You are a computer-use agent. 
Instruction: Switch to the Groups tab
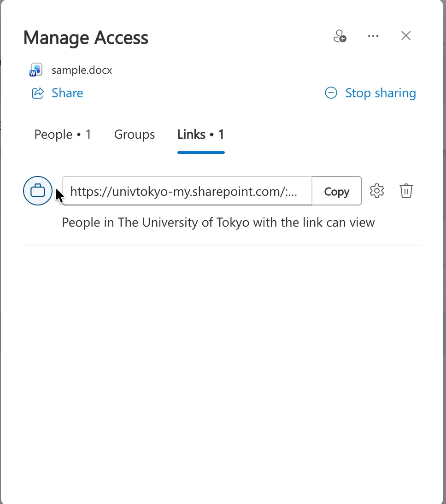pos(135,135)
